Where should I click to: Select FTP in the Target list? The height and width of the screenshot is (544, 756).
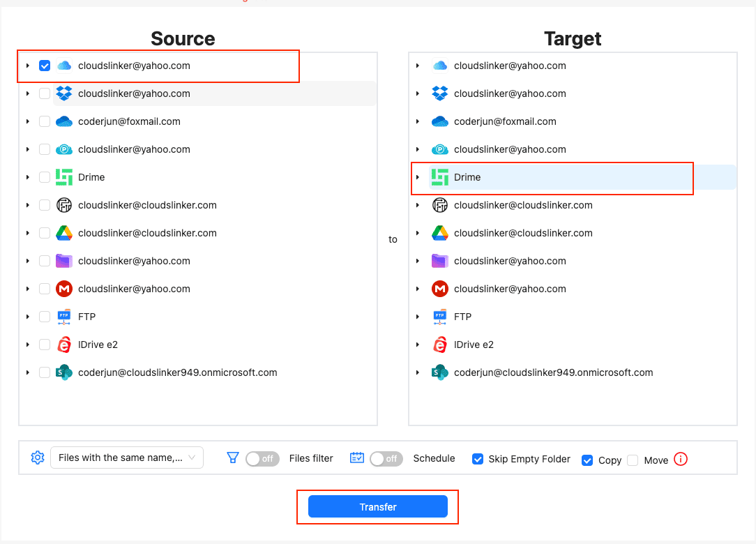(x=462, y=317)
